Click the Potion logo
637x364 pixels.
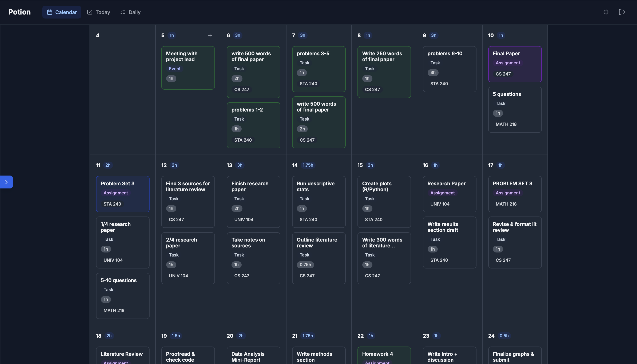20,12
